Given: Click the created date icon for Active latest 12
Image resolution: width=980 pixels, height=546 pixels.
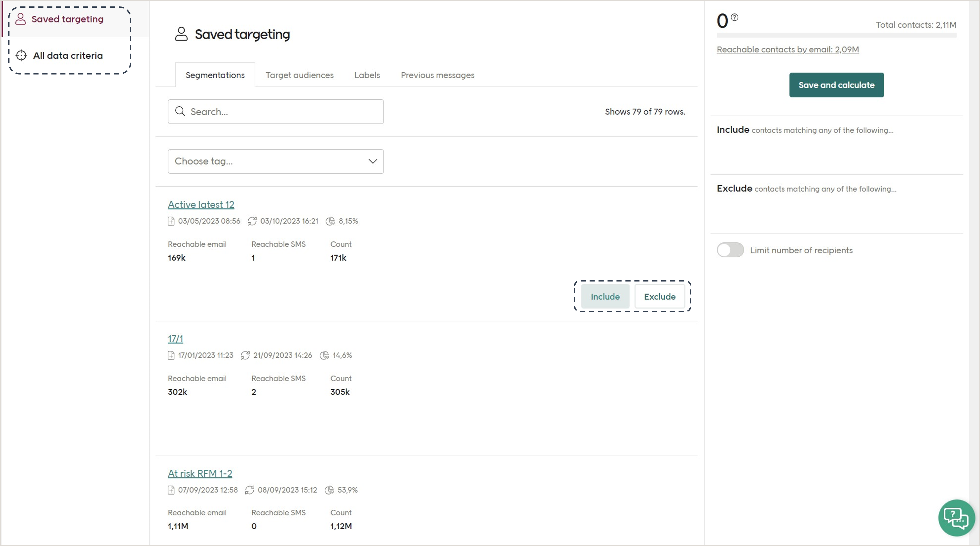Looking at the screenshot, I should [x=171, y=221].
